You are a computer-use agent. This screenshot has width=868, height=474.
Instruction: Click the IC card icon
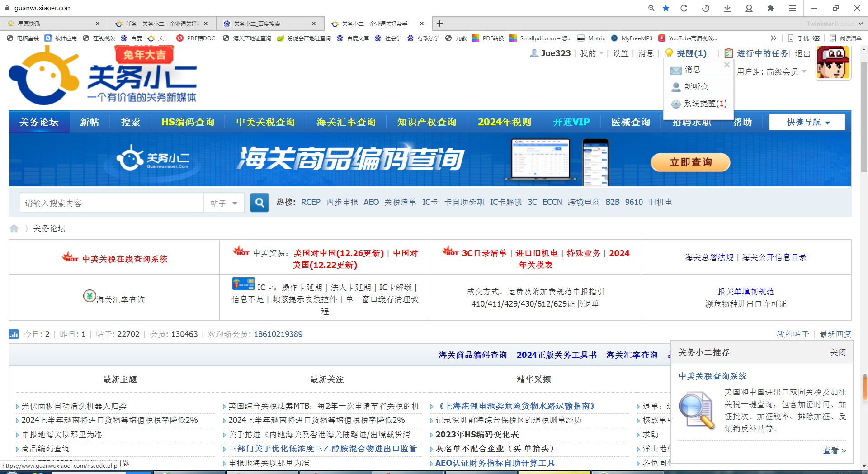point(243,284)
